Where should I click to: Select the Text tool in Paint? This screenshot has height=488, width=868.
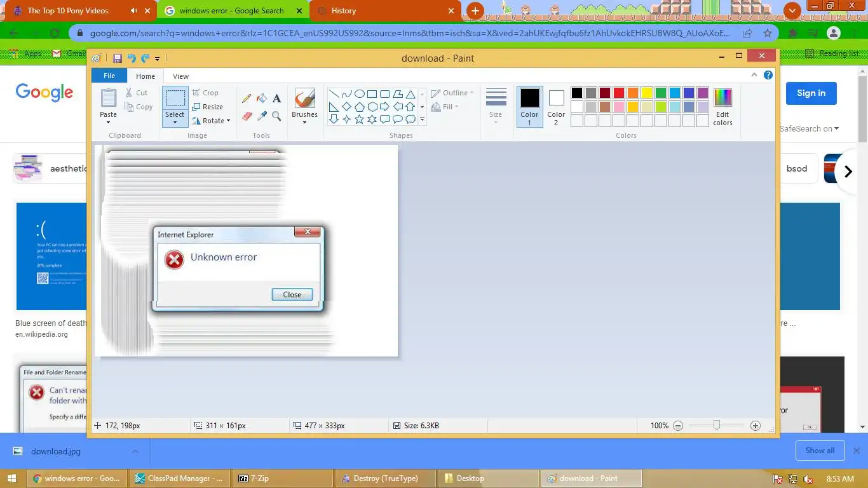click(276, 98)
